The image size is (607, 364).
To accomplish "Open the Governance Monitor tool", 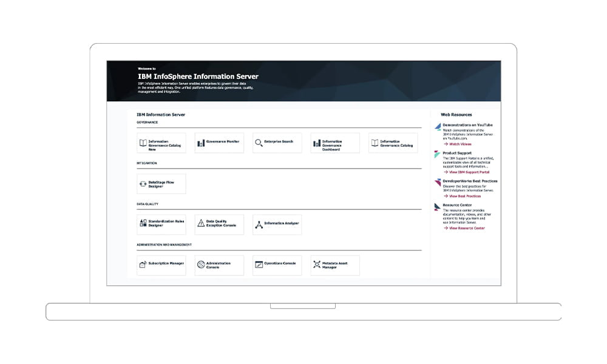I will click(x=219, y=142).
